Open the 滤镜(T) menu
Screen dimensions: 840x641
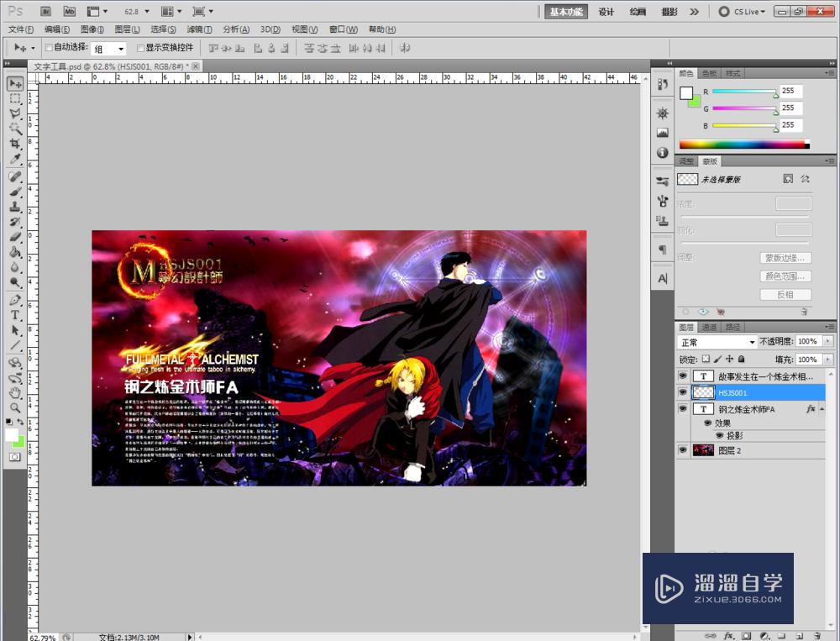[x=201, y=29]
